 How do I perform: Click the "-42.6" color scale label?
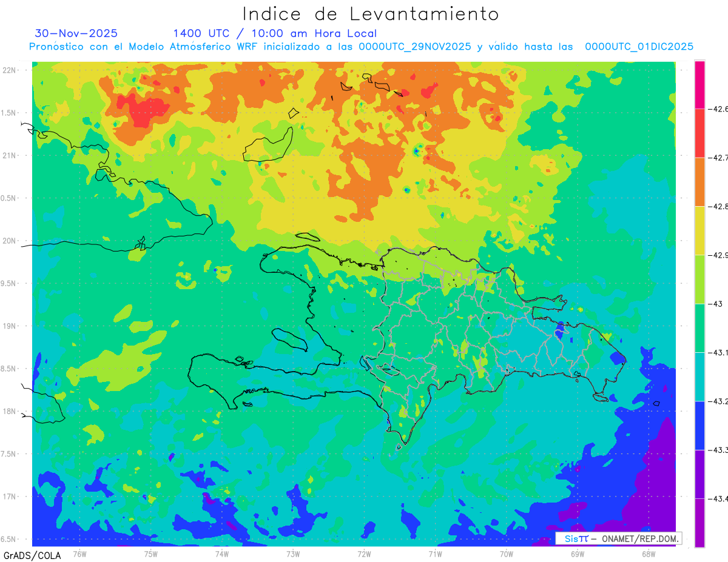point(718,109)
